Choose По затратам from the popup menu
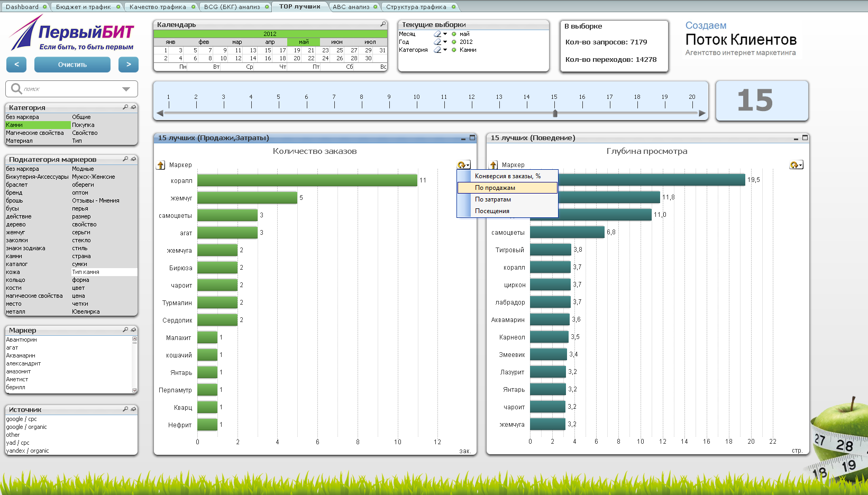The width and height of the screenshot is (868, 495). click(493, 199)
